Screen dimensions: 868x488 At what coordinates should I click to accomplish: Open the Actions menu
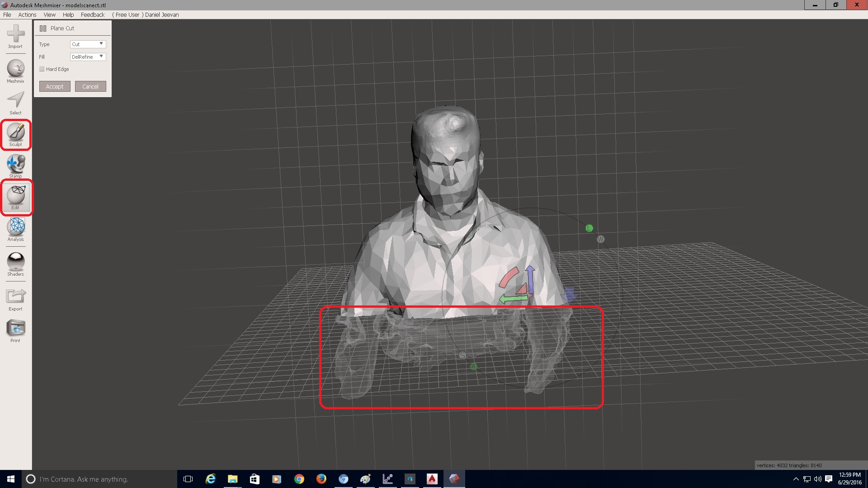pos(27,15)
